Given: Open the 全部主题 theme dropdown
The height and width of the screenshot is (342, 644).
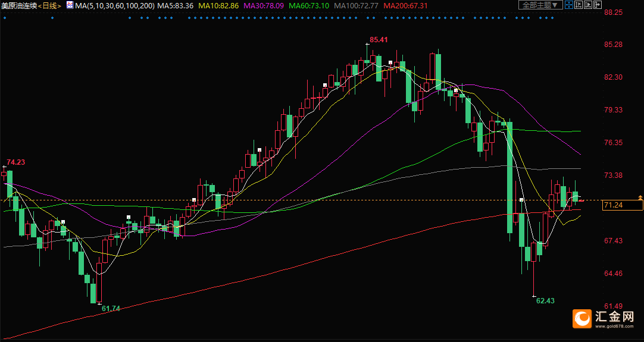Looking at the screenshot, I should (x=540, y=5).
